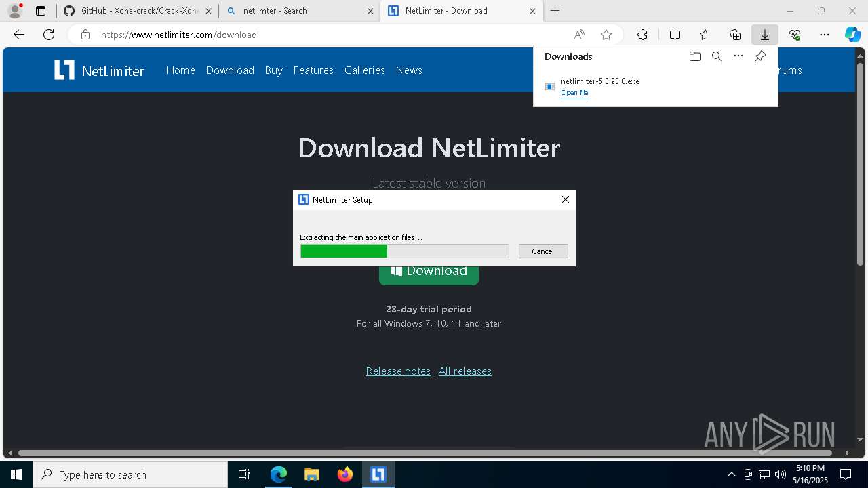View site information padlock icon
Viewport: 868px width, 488px height.
tap(85, 35)
